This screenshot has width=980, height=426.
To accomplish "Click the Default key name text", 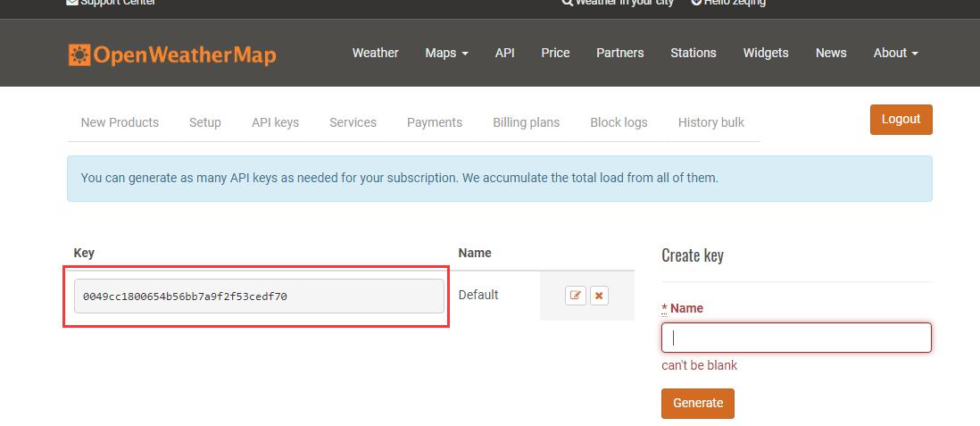I will click(478, 295).
